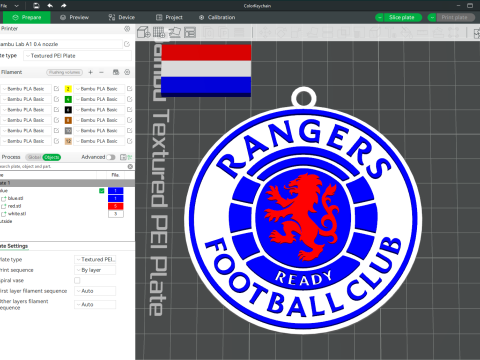Switch to the Project tab
Image resolution: width=480 pixels, height=360 pixels.
tap(169, 17)
